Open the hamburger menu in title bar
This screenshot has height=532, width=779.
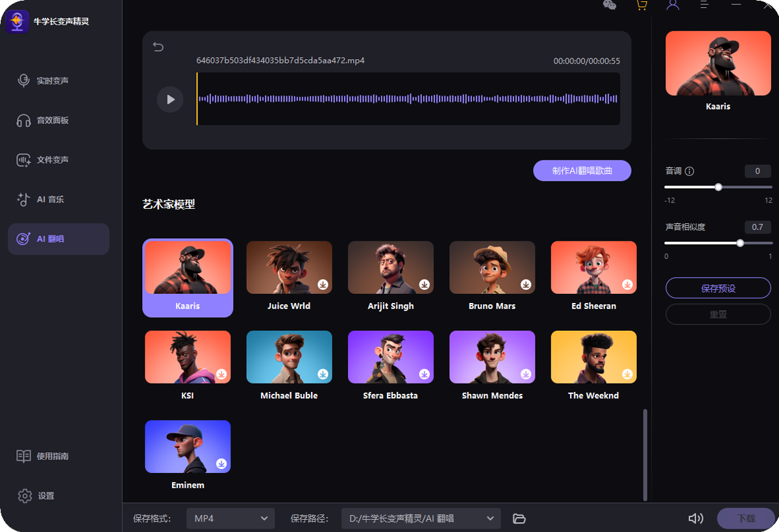pyautogui.click(x=704, y=5)
